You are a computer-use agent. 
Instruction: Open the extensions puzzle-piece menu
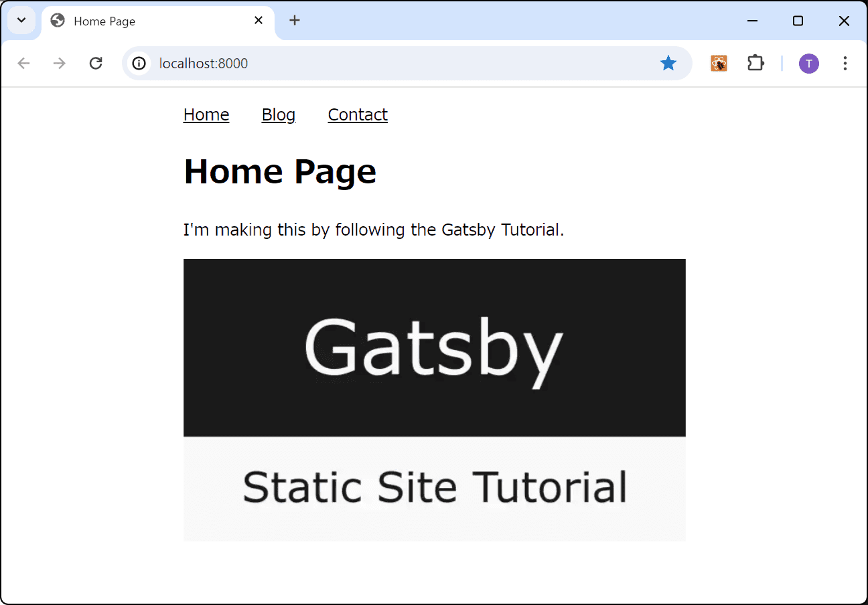755,63
